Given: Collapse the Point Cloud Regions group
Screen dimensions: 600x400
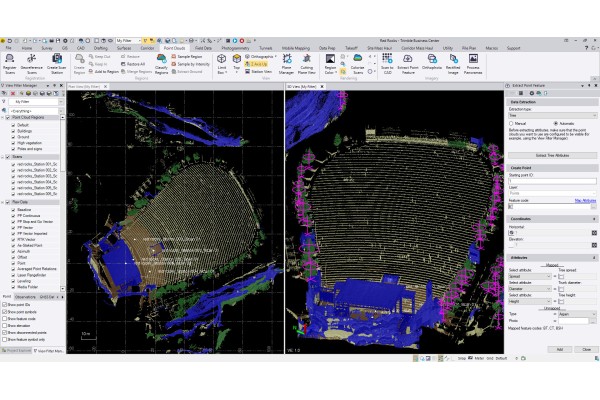Looking at the screenshot, I should [x=4, y=116].
